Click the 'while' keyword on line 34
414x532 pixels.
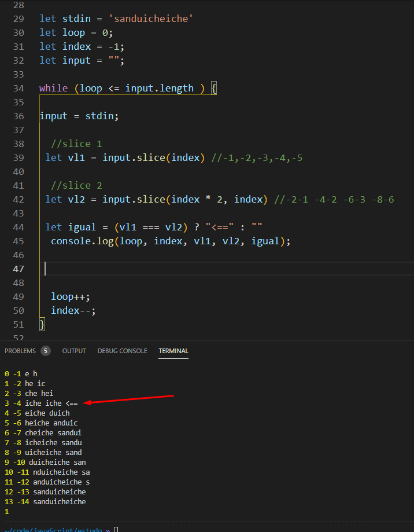(54, 88)
